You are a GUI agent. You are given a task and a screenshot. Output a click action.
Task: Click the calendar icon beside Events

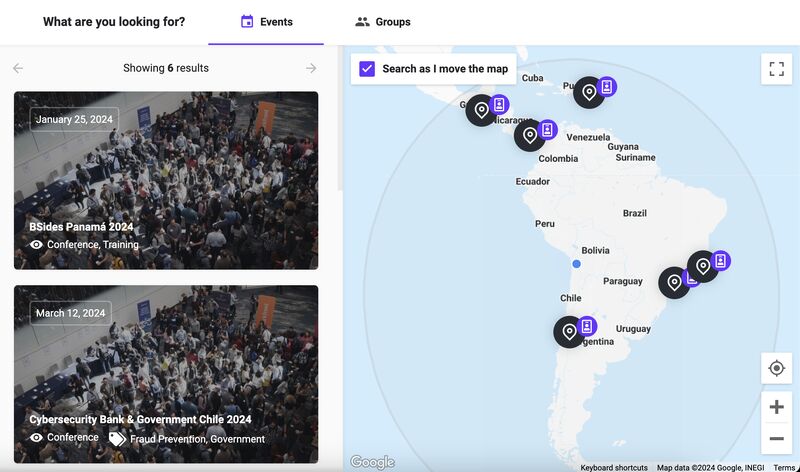tap(247, 21)
